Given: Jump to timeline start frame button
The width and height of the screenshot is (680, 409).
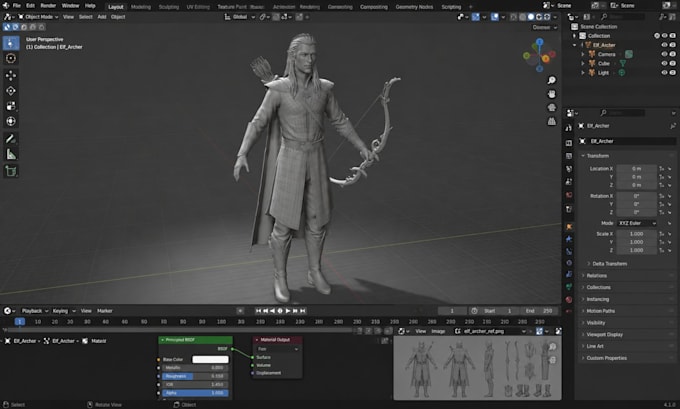Looking at the screenshot, I should pos(258,311).
